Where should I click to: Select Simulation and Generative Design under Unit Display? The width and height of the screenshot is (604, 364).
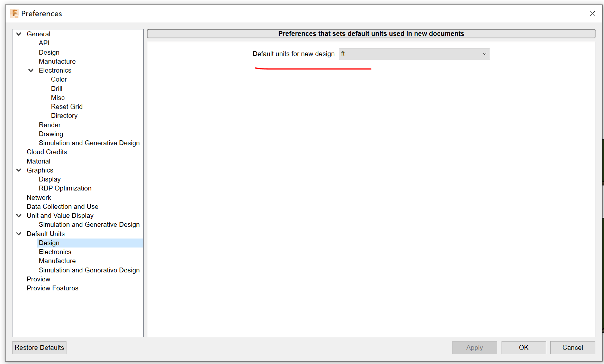point(89,224)
